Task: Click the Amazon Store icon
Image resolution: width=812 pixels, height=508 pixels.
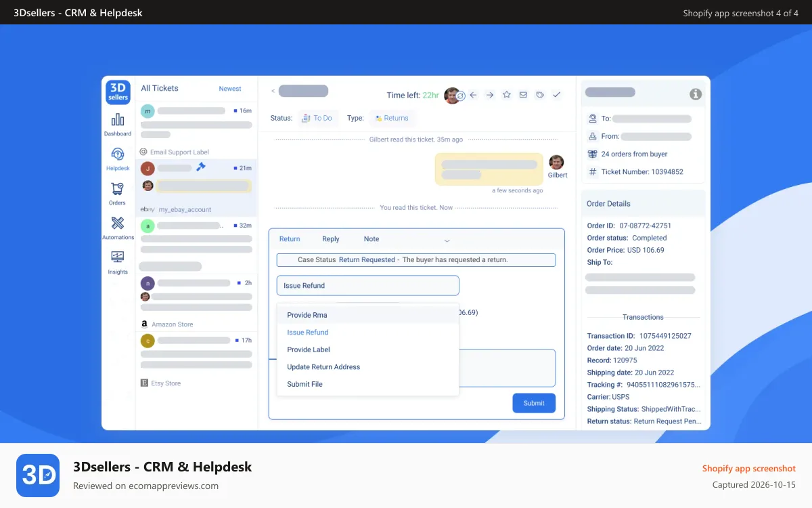Action: click(x=144, y=324)
